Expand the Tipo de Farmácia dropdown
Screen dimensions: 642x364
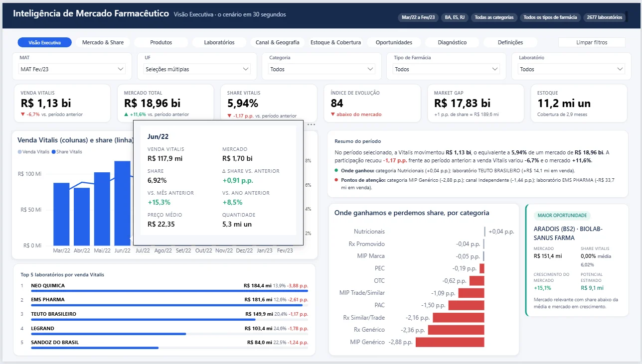(446, 69)
